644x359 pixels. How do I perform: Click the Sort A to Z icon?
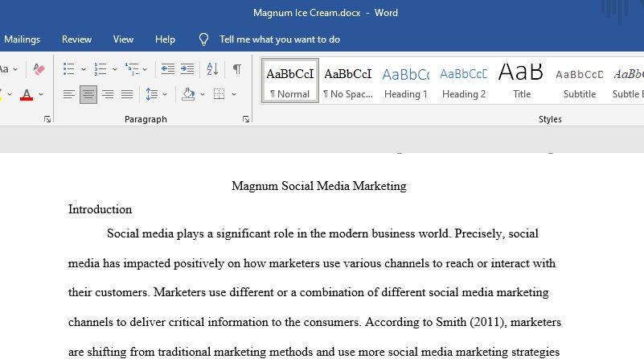pyautogui.click(x=212, y=69)
